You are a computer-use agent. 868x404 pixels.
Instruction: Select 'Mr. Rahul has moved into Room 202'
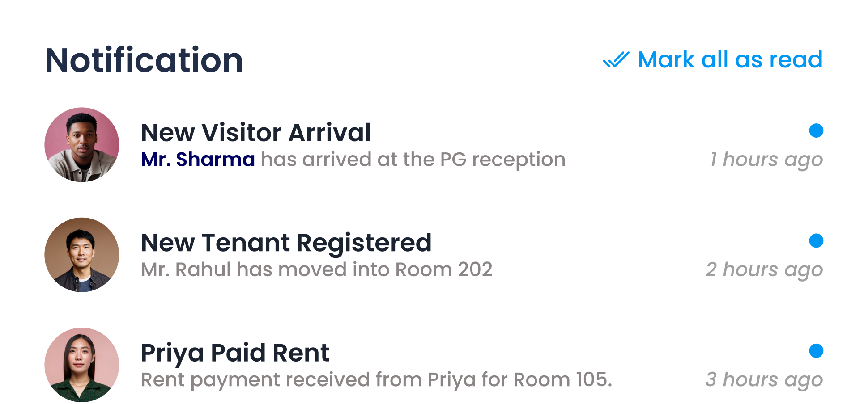click(x=316, y=269)
